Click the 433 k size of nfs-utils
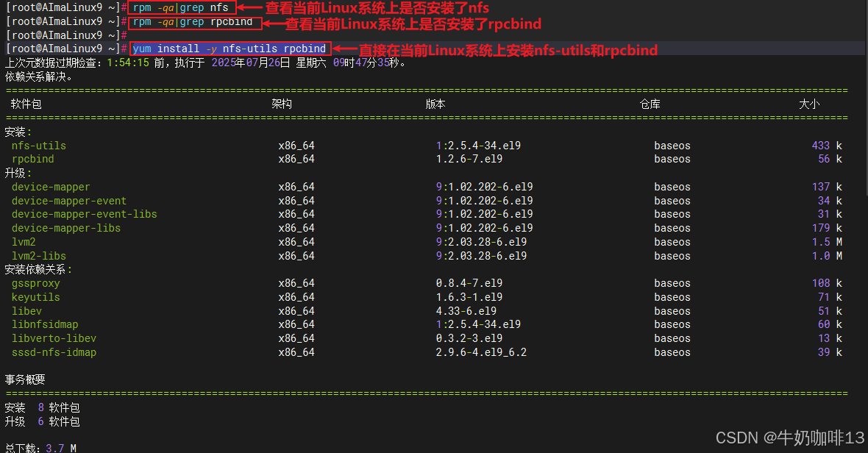The image size is (868, 453). pyautogui.click(x=827, y=146)
